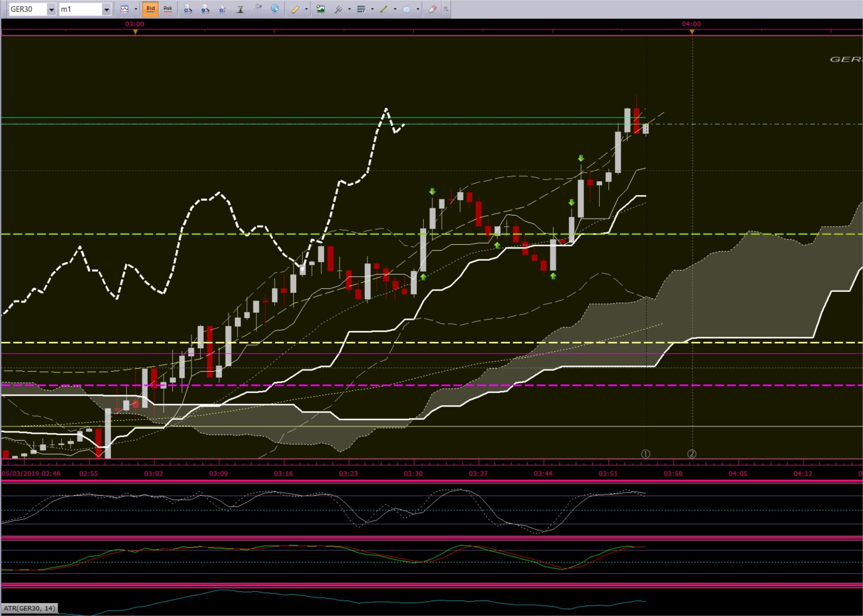
Task: Click the 03:51 time axis label
Action: coord(608,473)
